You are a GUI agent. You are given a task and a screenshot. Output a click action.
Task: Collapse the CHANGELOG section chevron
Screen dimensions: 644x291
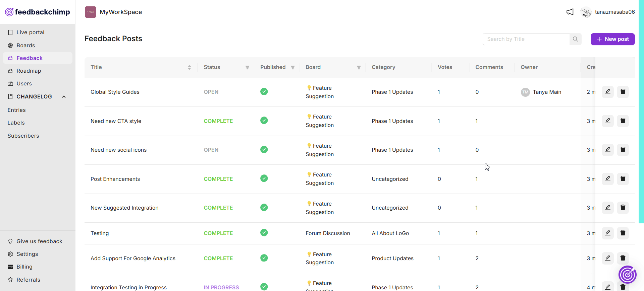[x=64, y=97]
